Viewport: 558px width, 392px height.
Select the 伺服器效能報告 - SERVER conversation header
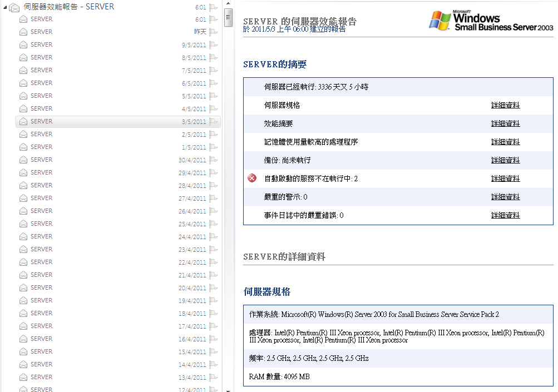pos(111,7)
